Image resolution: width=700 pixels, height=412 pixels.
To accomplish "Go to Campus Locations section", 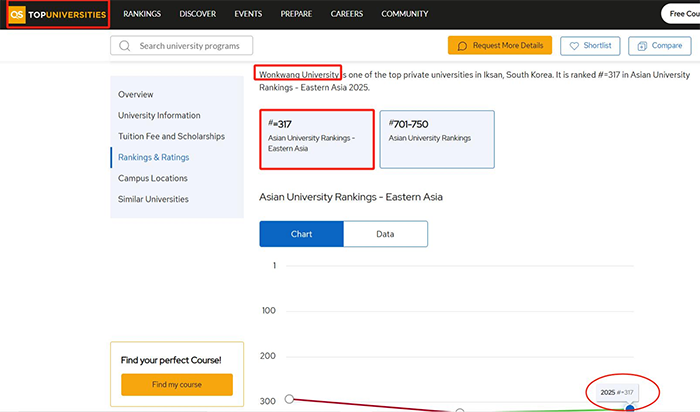I will (153, 178).
